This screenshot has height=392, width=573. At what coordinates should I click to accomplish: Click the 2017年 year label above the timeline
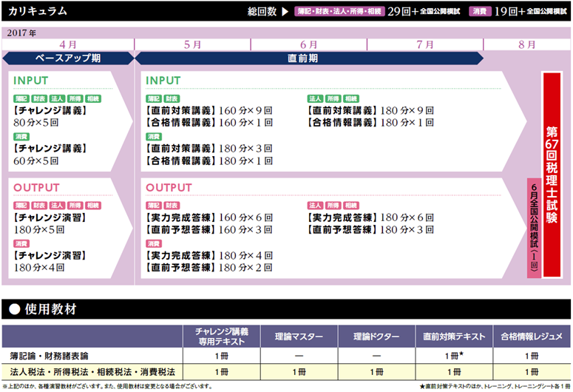pos(21,33)
